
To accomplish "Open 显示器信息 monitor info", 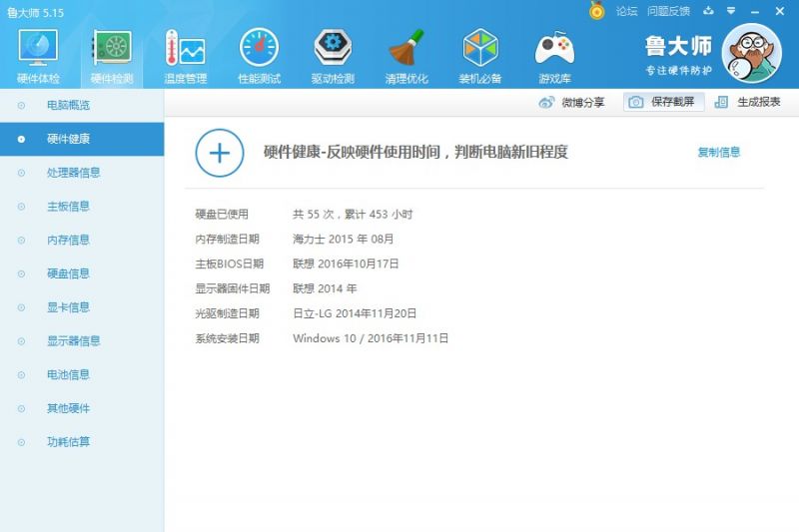I will pos(82,341).
